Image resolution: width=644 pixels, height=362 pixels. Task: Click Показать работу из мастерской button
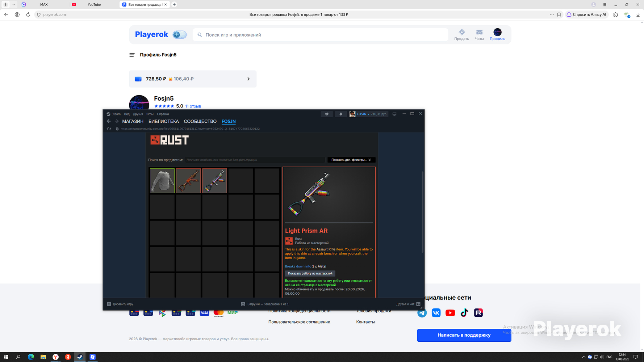(310, 273)
